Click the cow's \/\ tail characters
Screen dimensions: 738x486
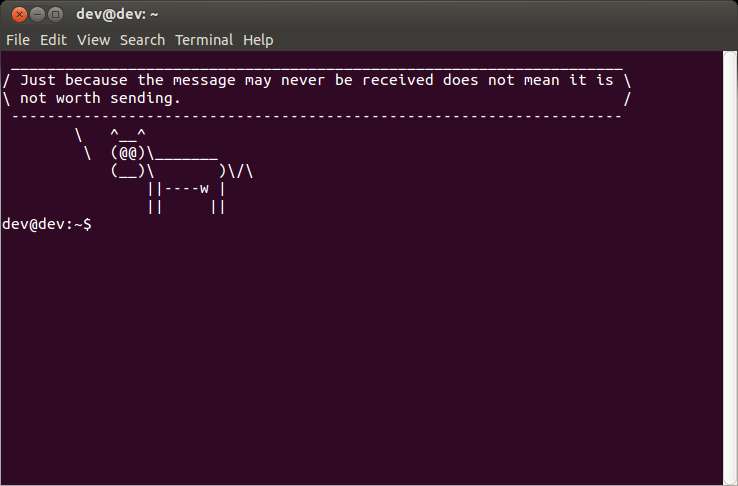coord(241,171)
